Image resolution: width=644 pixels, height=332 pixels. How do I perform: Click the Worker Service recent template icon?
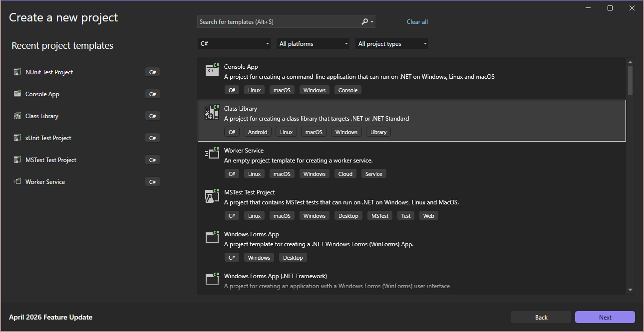[17, 181]
